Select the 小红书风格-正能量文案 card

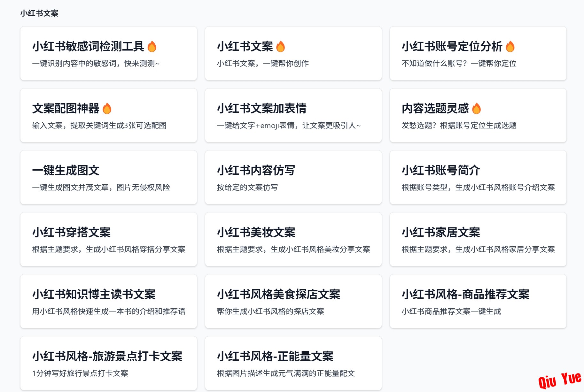(293, 363)
